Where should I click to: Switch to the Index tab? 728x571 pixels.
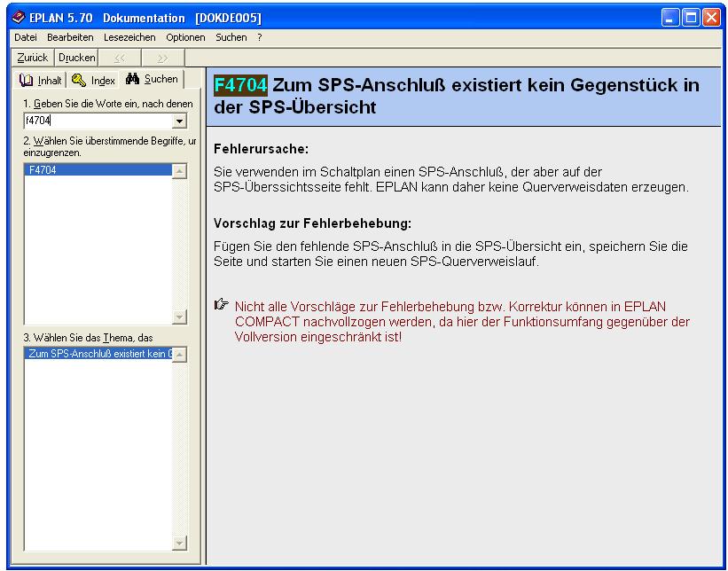point(93,81)
